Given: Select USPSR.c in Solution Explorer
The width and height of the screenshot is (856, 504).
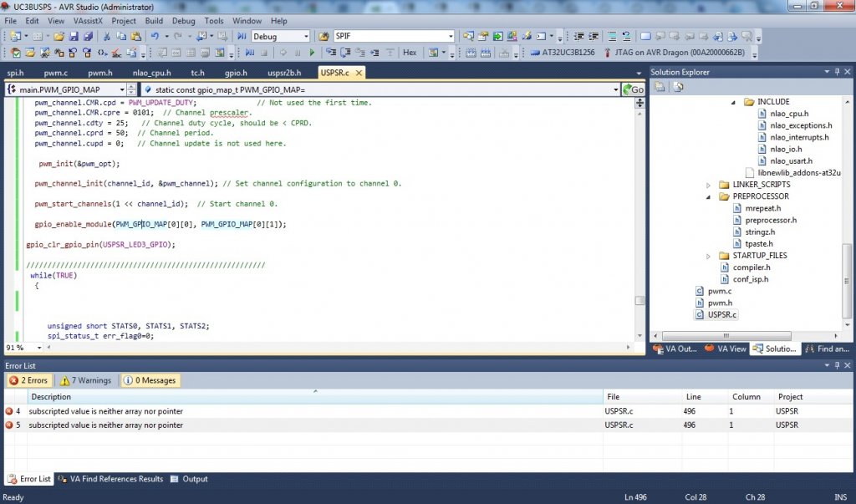Looking at the screenshot, I should tap(721, 315).
